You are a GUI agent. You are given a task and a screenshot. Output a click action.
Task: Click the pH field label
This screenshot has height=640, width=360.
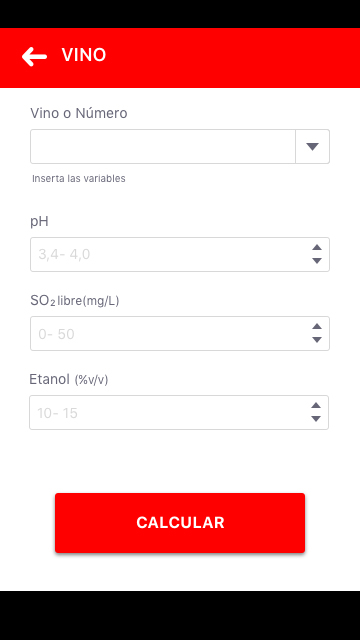39,222
